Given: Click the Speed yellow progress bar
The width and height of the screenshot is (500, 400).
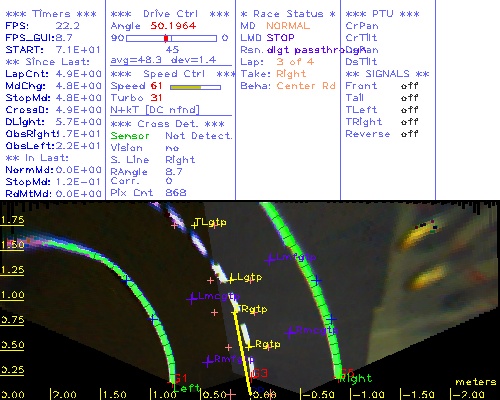Looking at the screenshot, I should tap(195, 87).
